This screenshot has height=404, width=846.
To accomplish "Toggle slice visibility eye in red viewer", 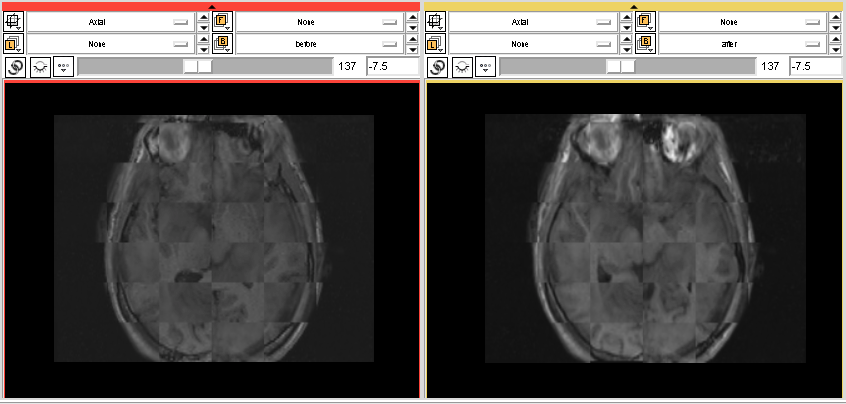I will point(40,66).
